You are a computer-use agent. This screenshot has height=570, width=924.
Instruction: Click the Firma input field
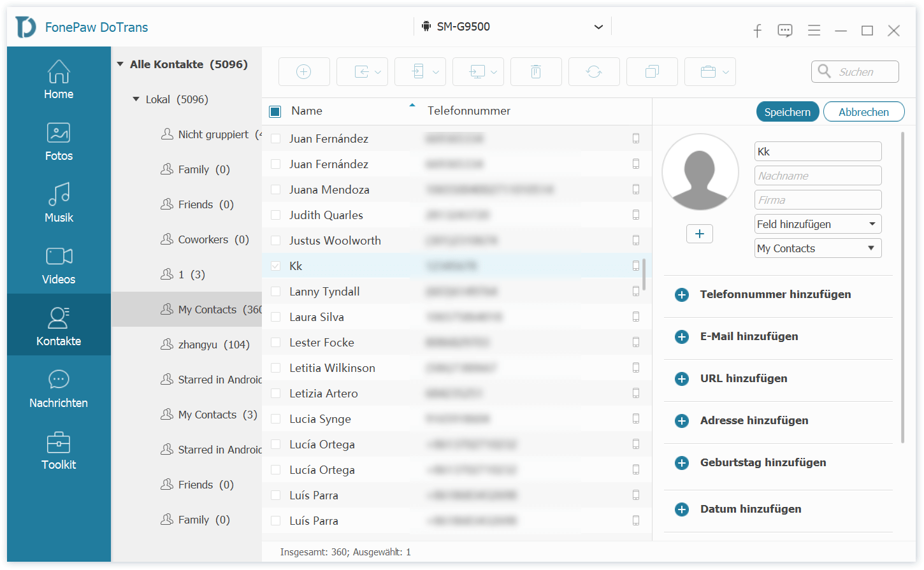pos(818,200)
